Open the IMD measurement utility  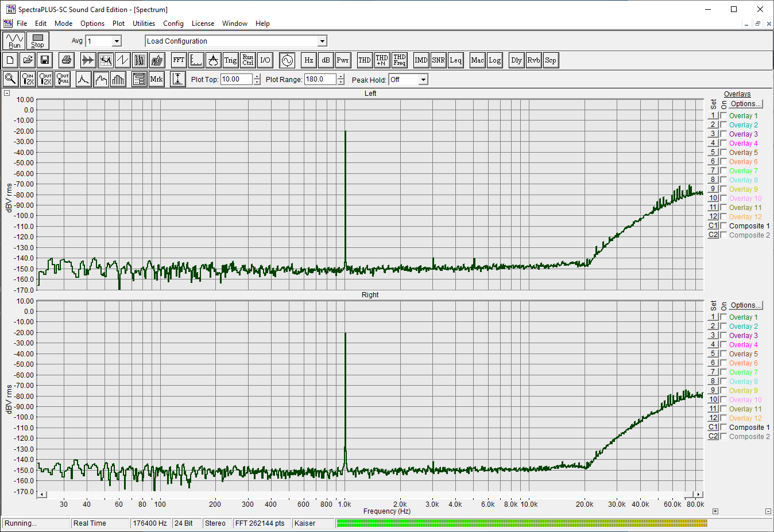coord(421,60)
